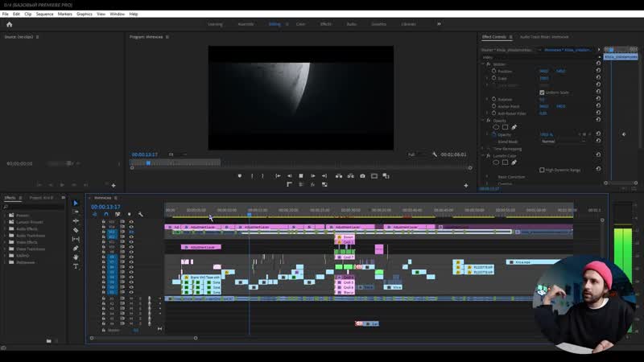Expand the Audio Effects folder
This screenshot has width=644, height=362.
click(5, 228)
